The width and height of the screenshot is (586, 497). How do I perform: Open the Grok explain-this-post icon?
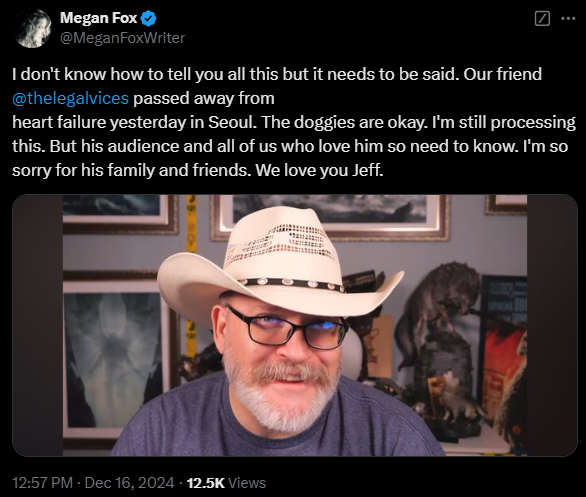pyautogui.click(x=542, y=18)
